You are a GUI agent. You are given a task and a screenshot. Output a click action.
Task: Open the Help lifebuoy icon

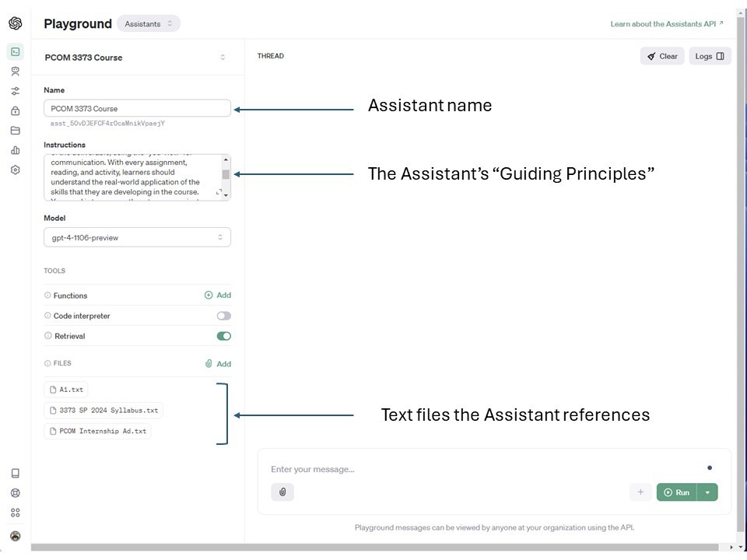tap(16, 493)
